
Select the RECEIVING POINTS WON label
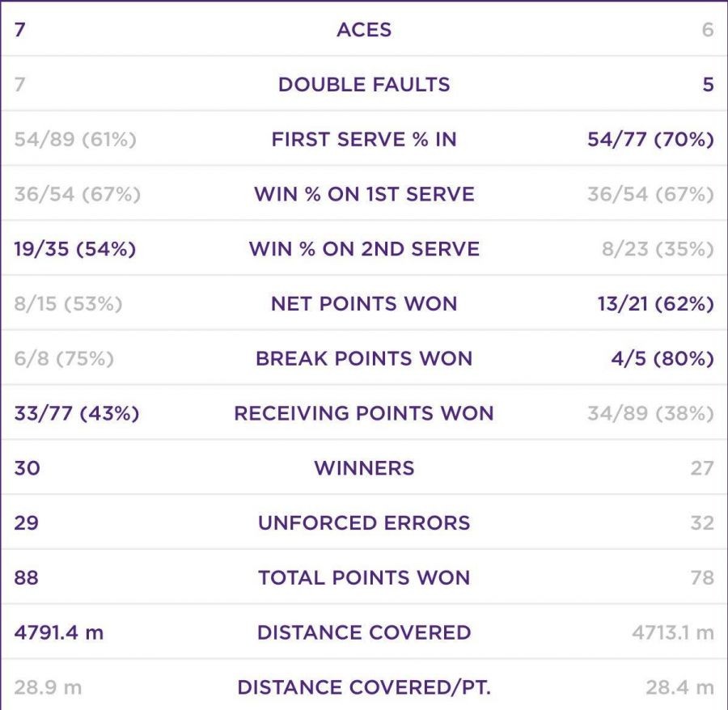click(x=364, y=414)
